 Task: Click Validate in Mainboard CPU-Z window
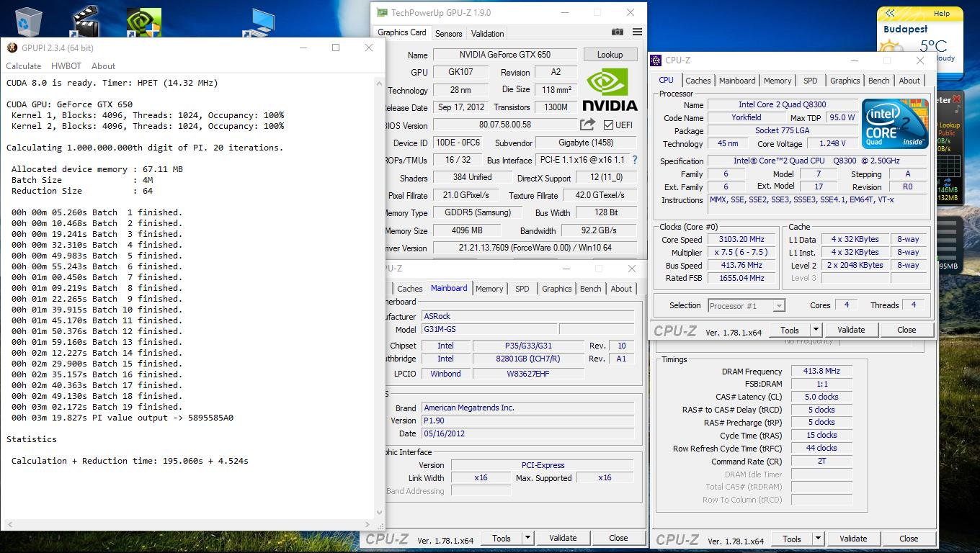tap(563, 538)
